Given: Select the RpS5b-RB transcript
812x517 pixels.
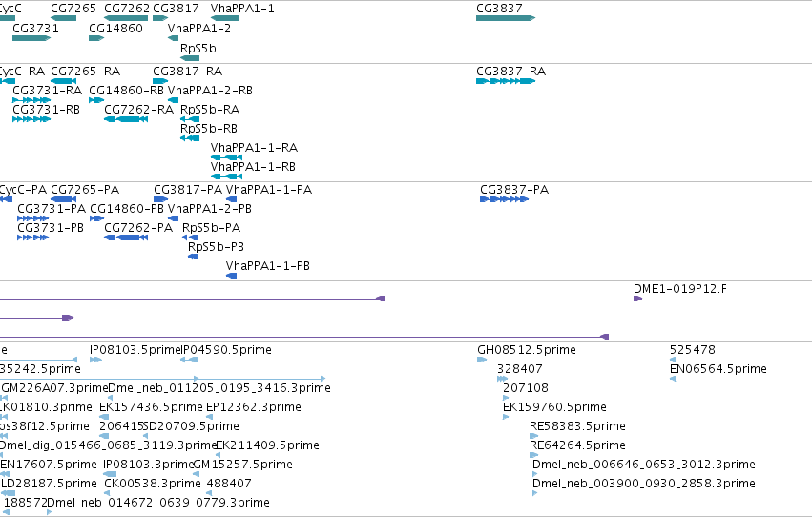Looking at the screenshot, I should 190,138.
